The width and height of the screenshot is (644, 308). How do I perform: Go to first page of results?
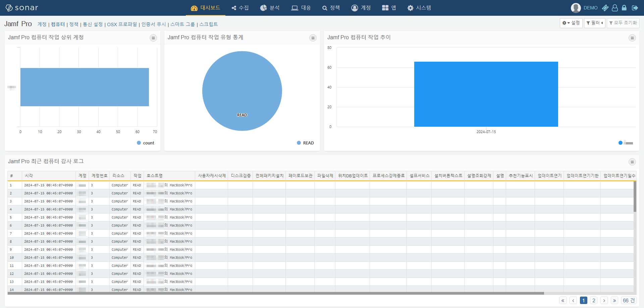[563, 300]
